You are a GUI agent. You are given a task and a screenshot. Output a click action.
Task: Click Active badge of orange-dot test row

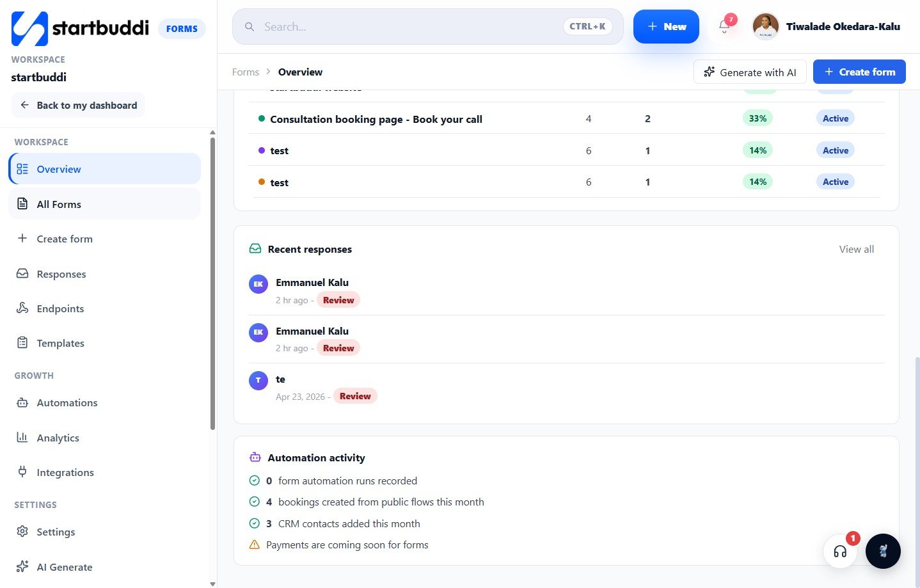coord(836,182)
